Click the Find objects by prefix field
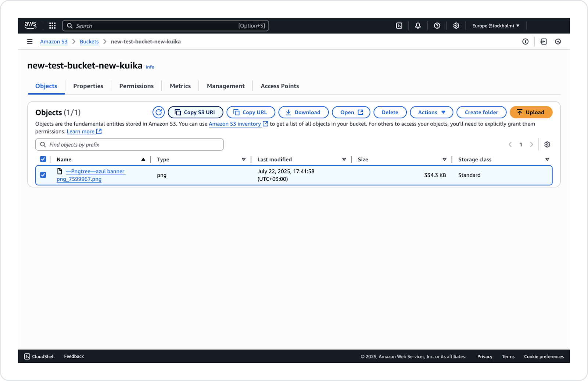The image size is (588, 381). click(x=129, y=144)
